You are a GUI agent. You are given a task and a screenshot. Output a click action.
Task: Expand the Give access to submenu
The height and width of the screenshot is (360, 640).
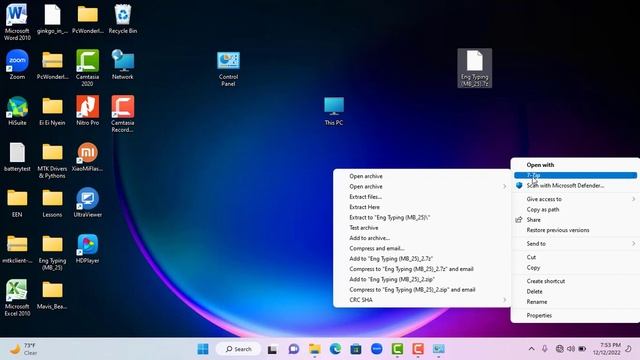575,199
